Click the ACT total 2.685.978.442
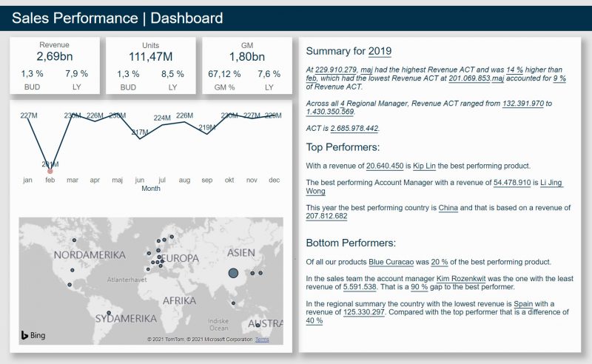Viewport: 592px width, 364px height. coord(354,129)
